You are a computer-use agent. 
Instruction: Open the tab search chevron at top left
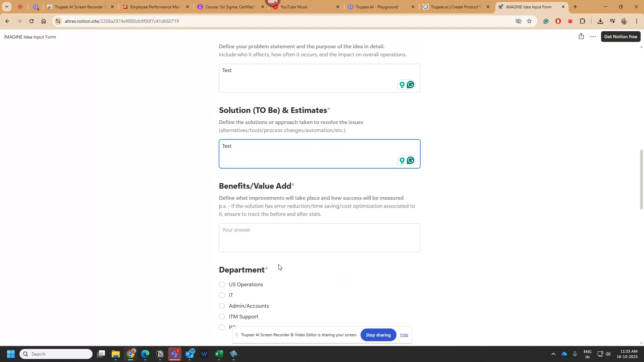[6, 7]
